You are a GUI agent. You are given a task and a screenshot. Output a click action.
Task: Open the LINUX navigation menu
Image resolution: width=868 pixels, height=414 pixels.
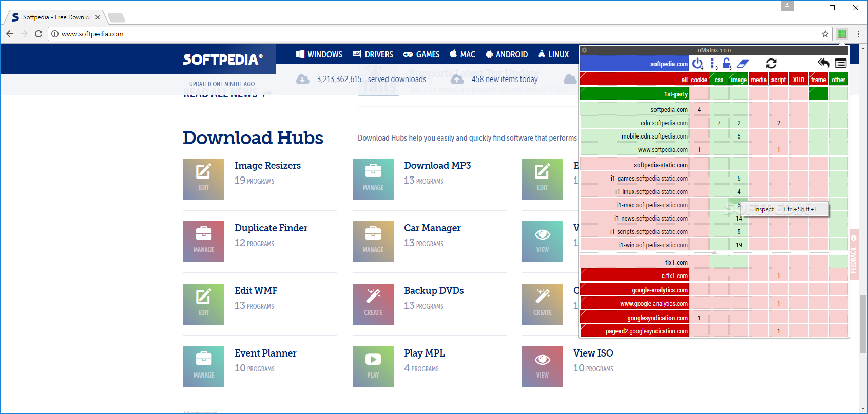click(553, 54)
